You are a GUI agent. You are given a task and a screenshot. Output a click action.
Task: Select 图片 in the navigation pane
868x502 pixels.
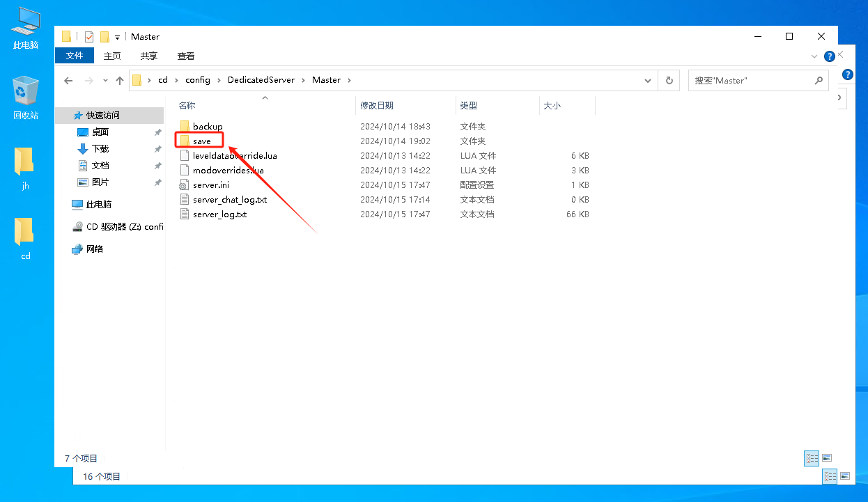(x=100, y=182)
